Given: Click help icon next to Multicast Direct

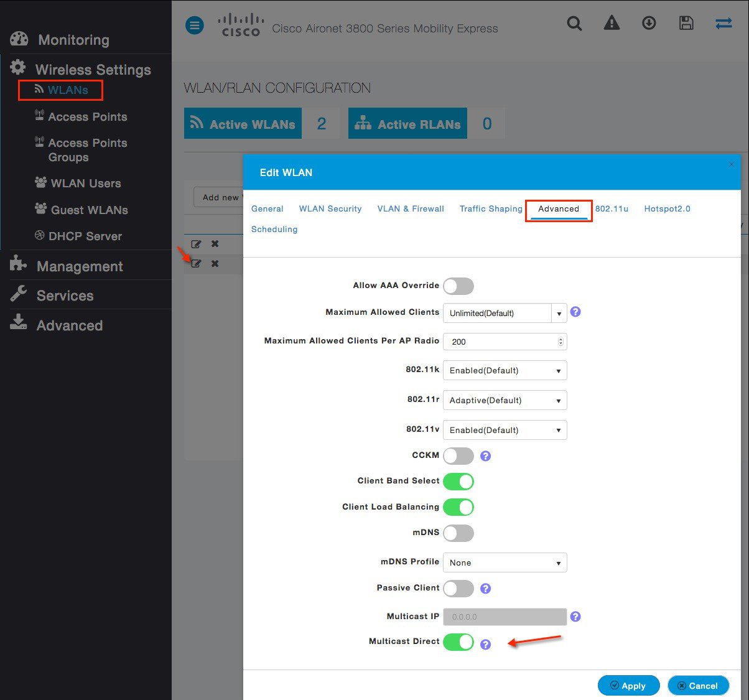Looking at the screenshot, I should pyautogui.click(x=486, y=645).
